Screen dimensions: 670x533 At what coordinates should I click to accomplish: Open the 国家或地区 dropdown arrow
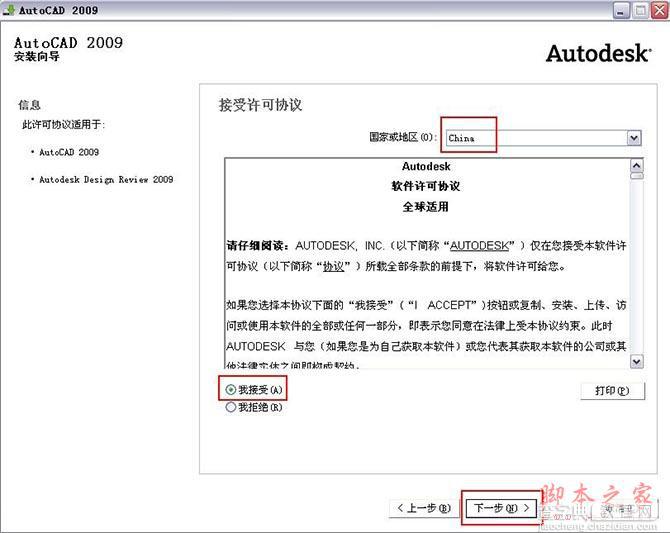tap(634, 138)
